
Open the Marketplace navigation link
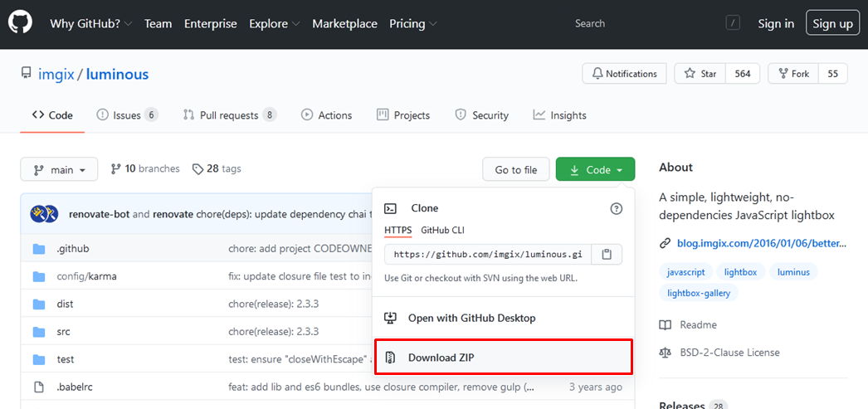345,24
